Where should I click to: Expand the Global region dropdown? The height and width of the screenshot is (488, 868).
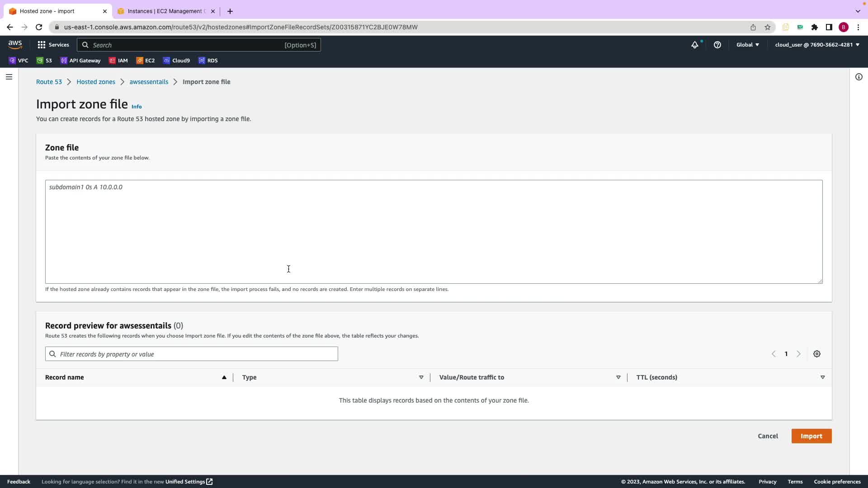point(747,45)
